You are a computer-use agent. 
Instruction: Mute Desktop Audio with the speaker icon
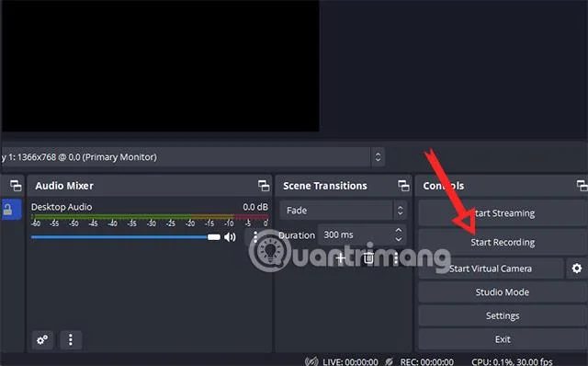230,237
